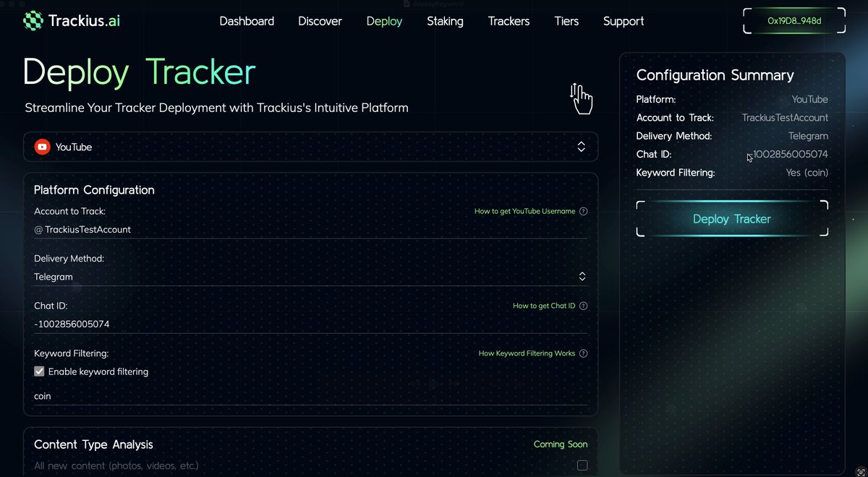Open the How to get Chat ID link
Image resolution: width=868 pixels, height=477 pixels.
(x=544, y=306)
